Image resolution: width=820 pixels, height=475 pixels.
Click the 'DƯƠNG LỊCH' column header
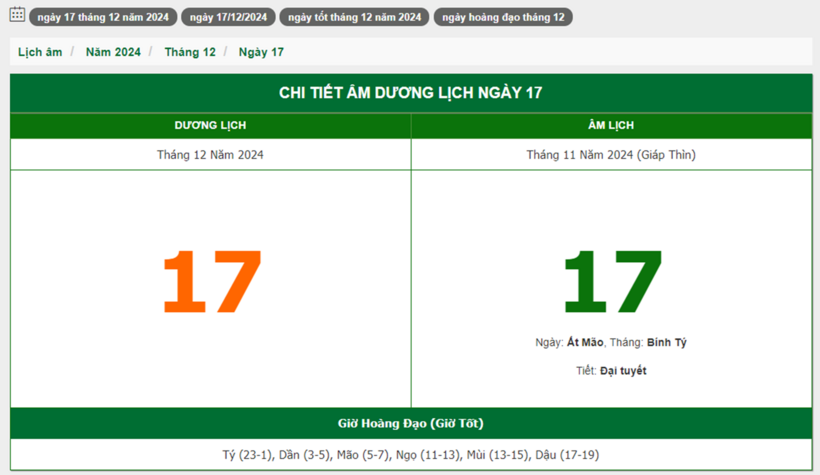coord(210,126)
